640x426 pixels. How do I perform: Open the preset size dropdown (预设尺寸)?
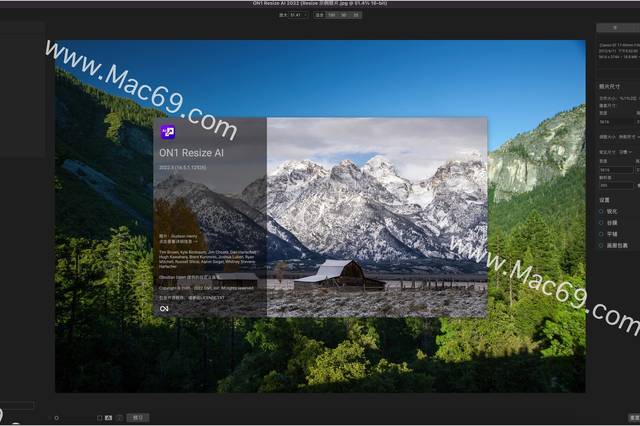tap(625, 152)
